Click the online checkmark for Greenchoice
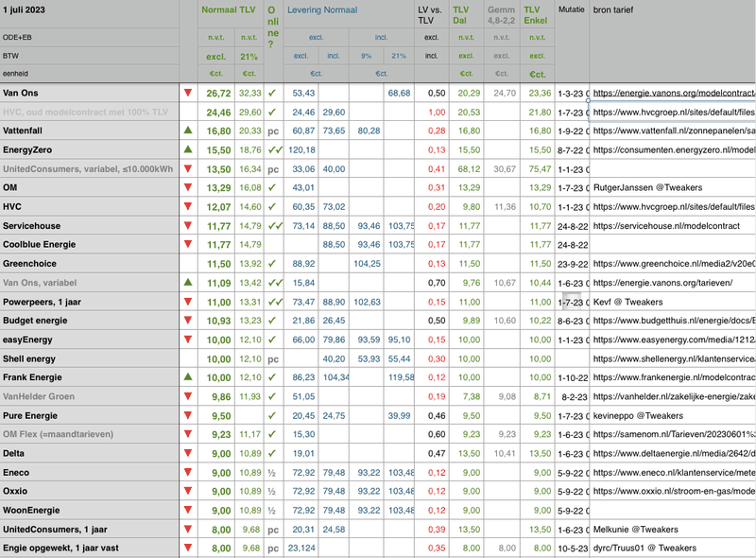Screen dimensions: 756x558 pyautogui.click(x=272, y=264)
